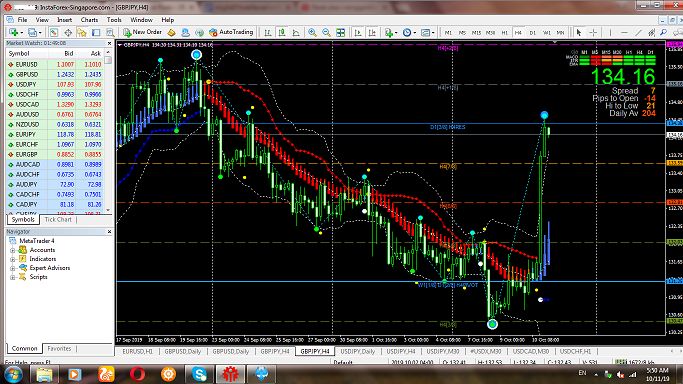The height and width of the screenshot is (384, 683).
Task: Select the crosshair tool
Action: click(x=593, y=32)
